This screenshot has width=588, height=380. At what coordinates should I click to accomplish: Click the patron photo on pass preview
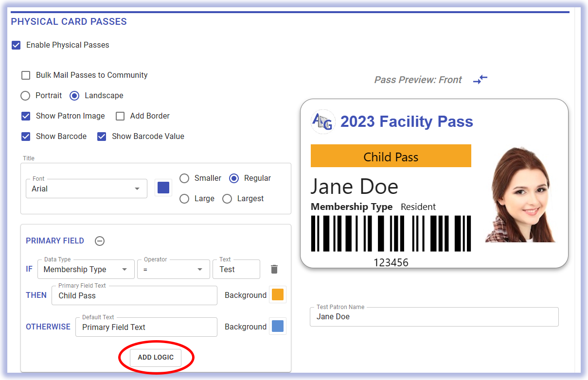point(520,195)
